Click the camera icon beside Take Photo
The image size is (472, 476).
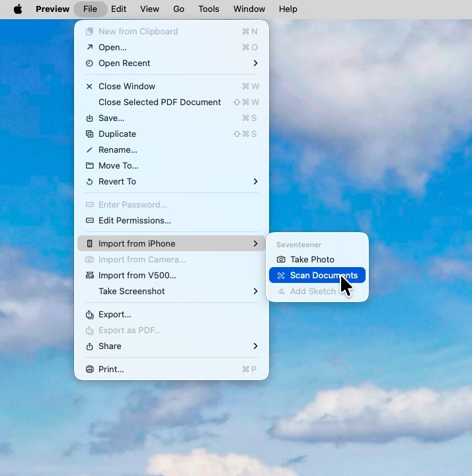point(281,260)
